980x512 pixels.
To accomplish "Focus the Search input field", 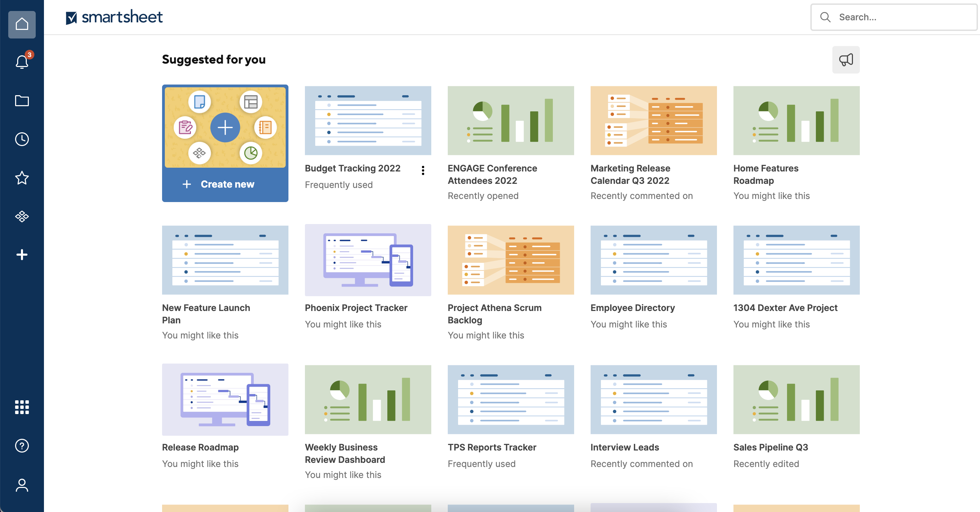I will (x=894, y=17).
